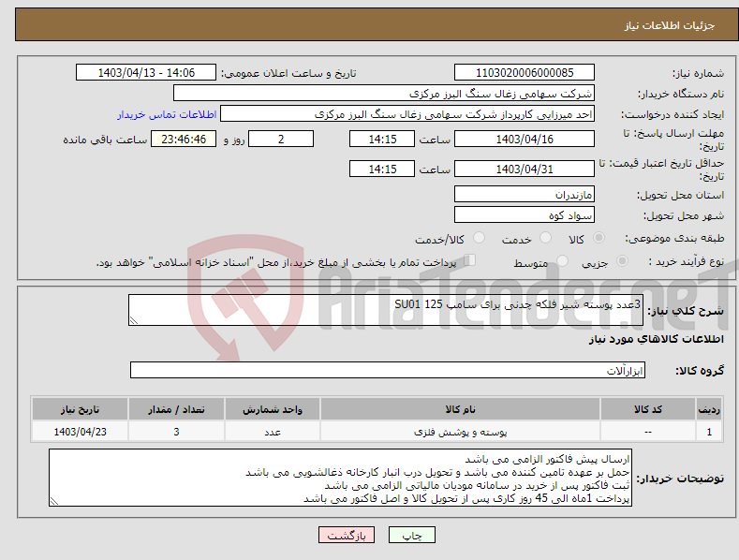
Task: Click the price validity time 14:15 field
Action: 382,169
